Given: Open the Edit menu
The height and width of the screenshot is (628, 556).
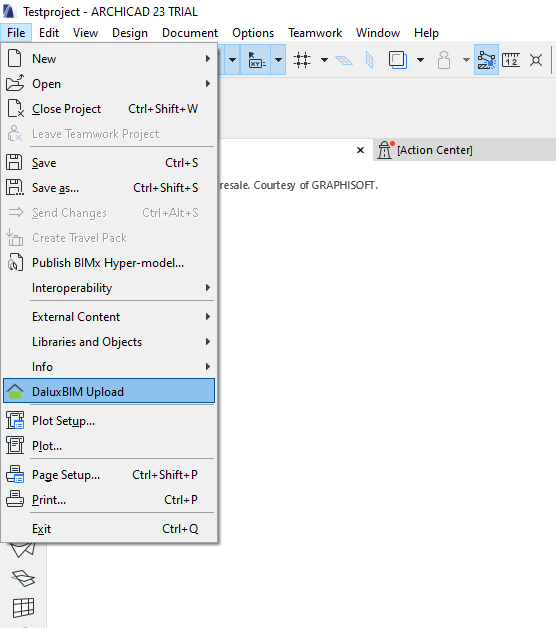Looking at the screenshot, I should (x=49, y=33).
